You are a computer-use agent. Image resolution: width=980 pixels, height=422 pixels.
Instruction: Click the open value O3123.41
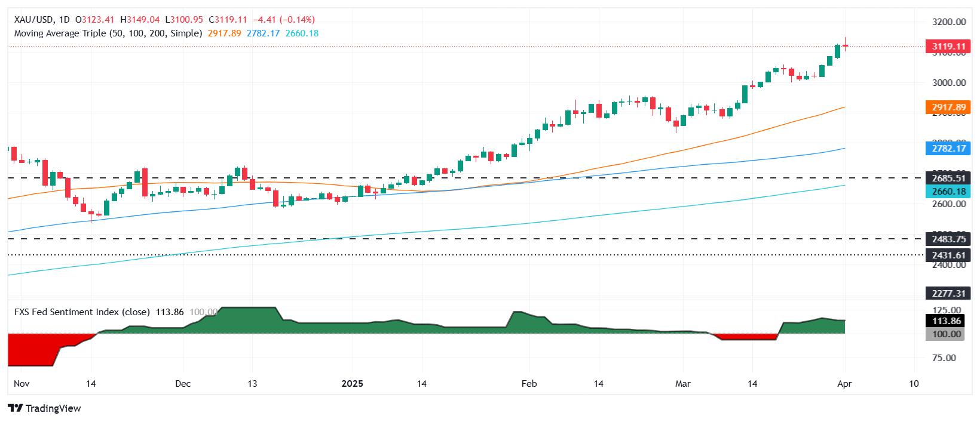pyautogui.click(x=96, y=20)
